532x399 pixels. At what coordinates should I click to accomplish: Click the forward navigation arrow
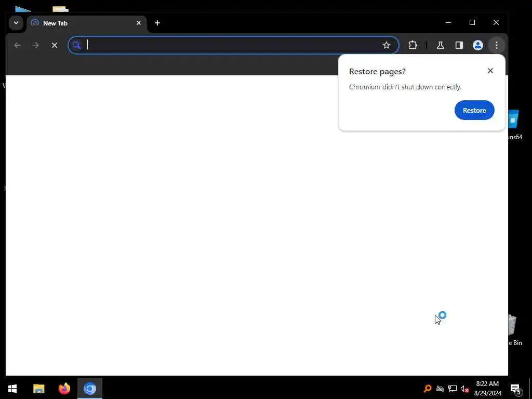pos(36,45)
